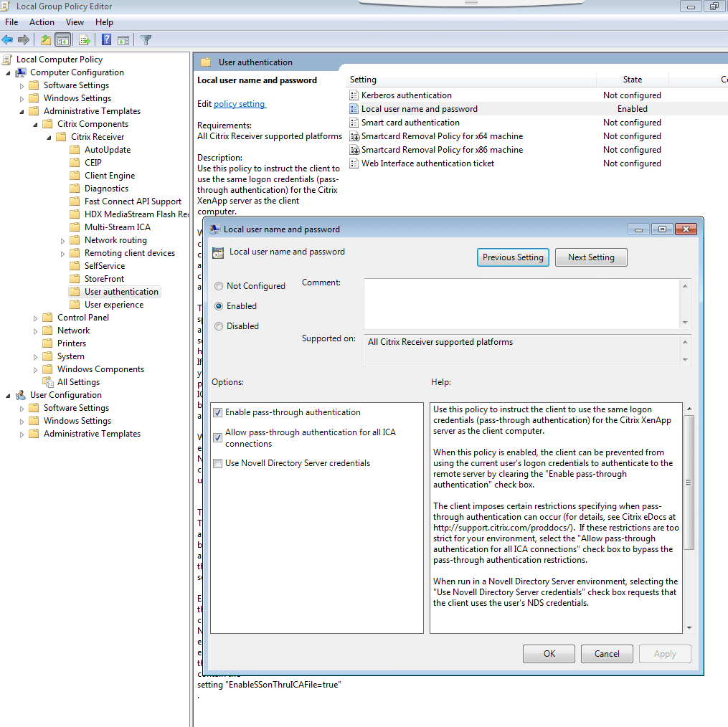Click the Smartcard Removal Policy x86 icon
The width and height of the screenshot is (728, 727).
coord(354,150)
